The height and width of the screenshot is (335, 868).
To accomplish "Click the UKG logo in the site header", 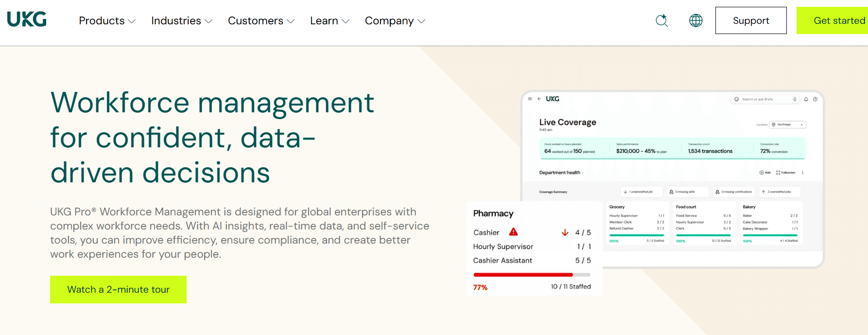I will pyautogui.click(x=27, y=19).
